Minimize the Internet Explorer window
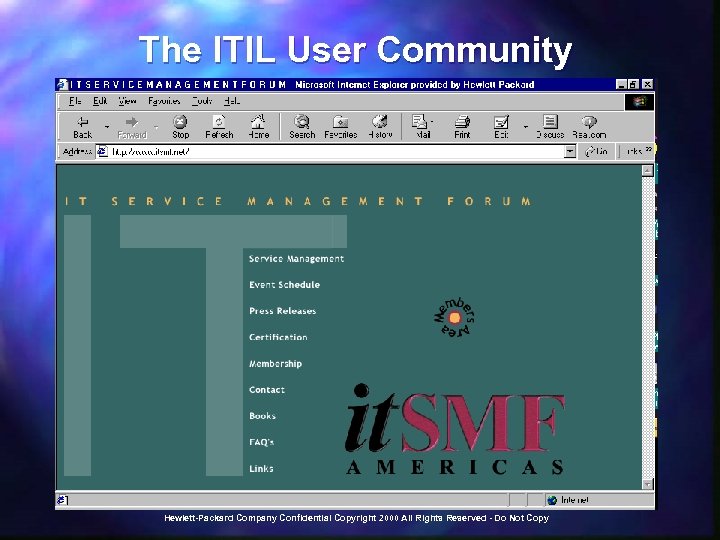This screenshot has width=720, height=540. click(621, 84)
